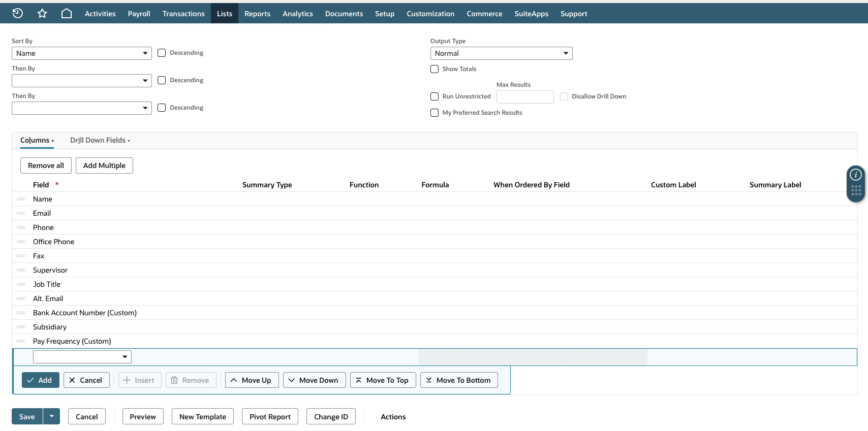
Task: Grab the drag handle for Alt. Email row
Action: pos(21,299)
